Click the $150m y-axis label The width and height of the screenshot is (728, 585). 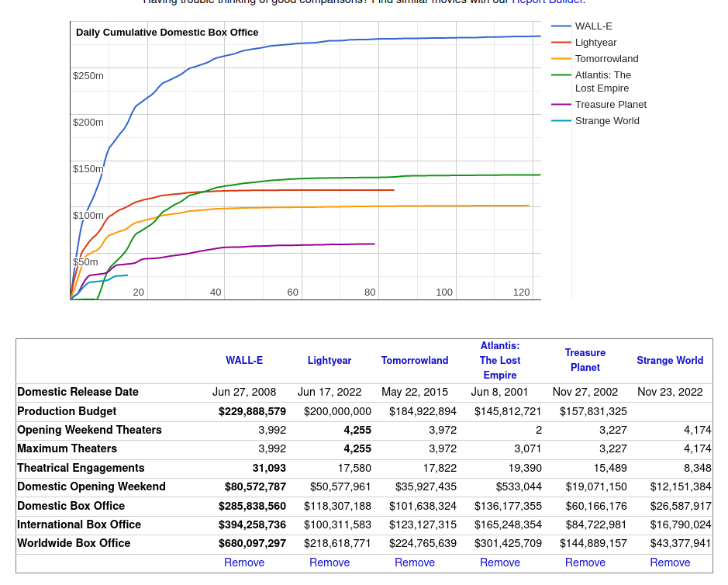click(88, 168)
